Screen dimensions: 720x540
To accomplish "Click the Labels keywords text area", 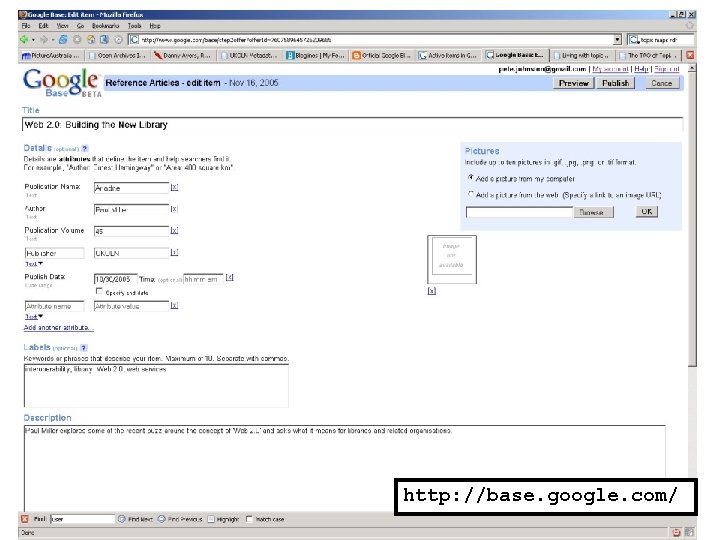I will (x=156, y=386).
